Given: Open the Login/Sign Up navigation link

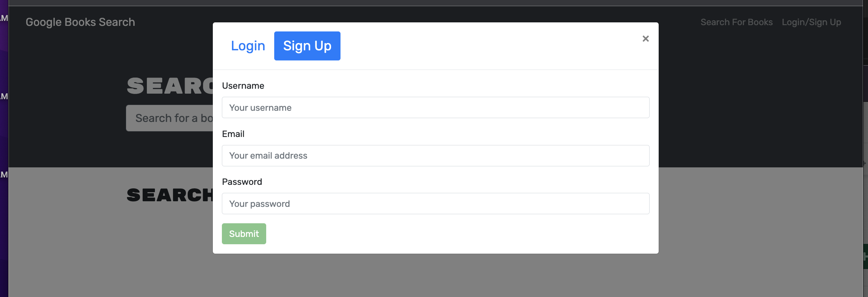Looking at the screenshot, I should click(811, 22).
